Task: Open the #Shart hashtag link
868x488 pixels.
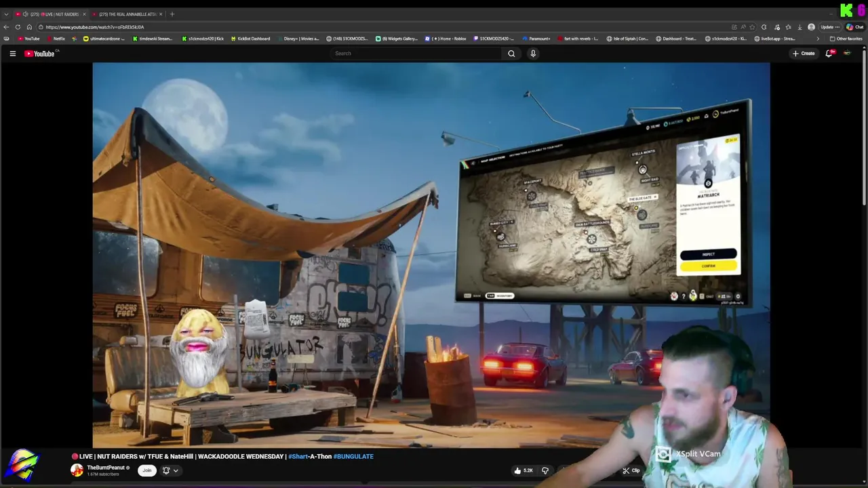Action: [x=299, y=457]
